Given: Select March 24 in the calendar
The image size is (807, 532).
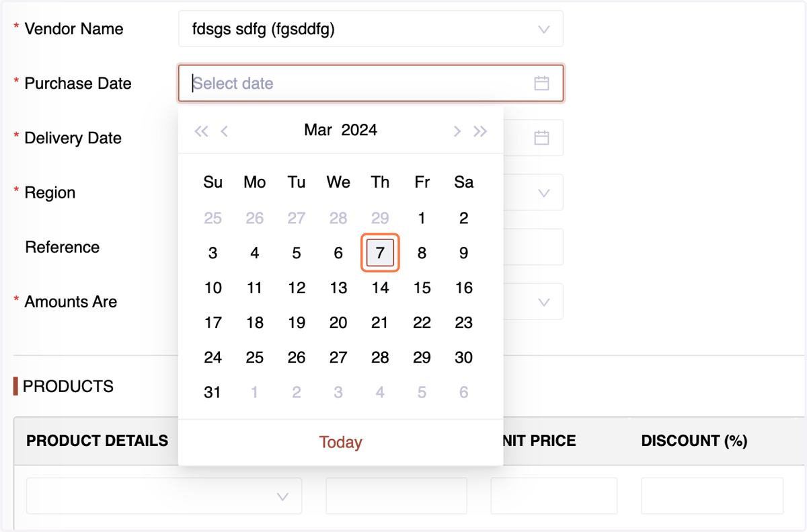Looking at the screenshot, I should coord(213,358).
